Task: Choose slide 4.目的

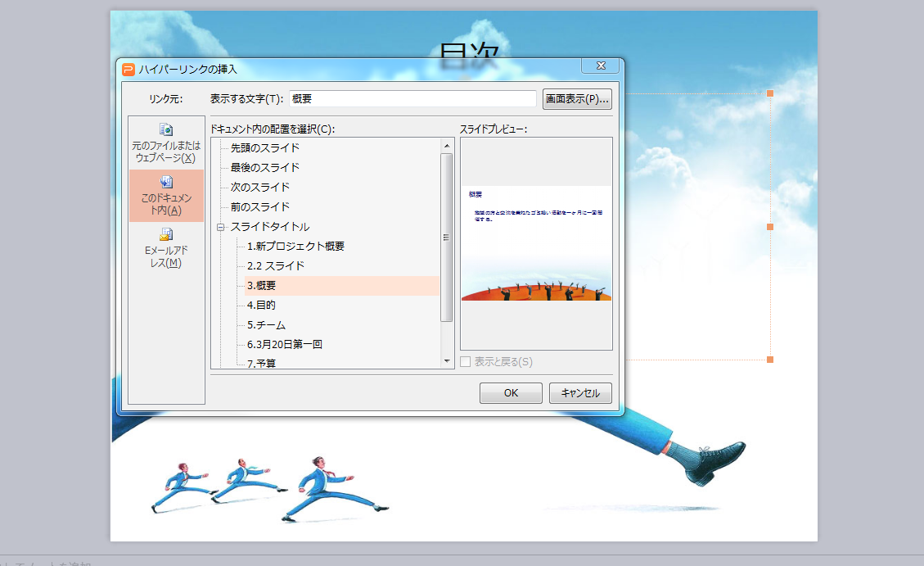Action: pos(262,305)
